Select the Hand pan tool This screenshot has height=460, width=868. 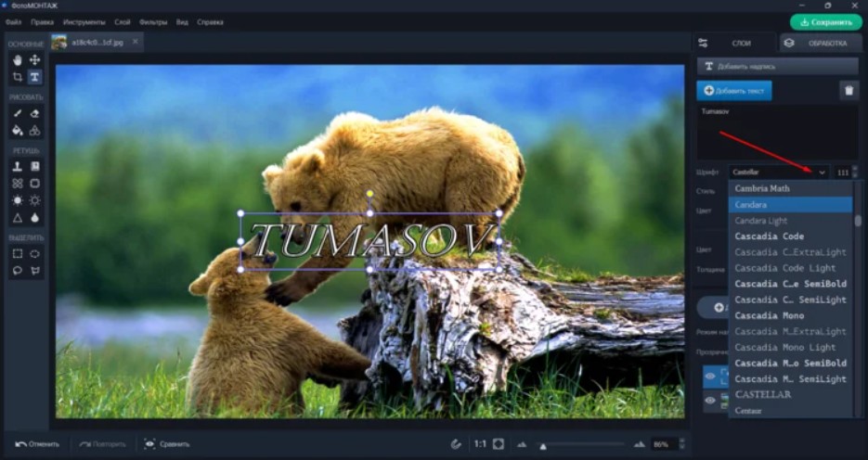17,60
